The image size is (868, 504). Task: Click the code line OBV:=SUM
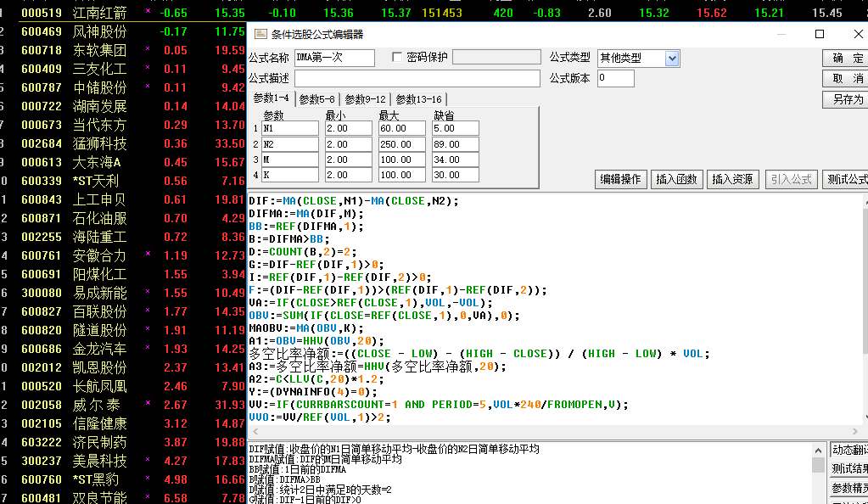(384, 316)
